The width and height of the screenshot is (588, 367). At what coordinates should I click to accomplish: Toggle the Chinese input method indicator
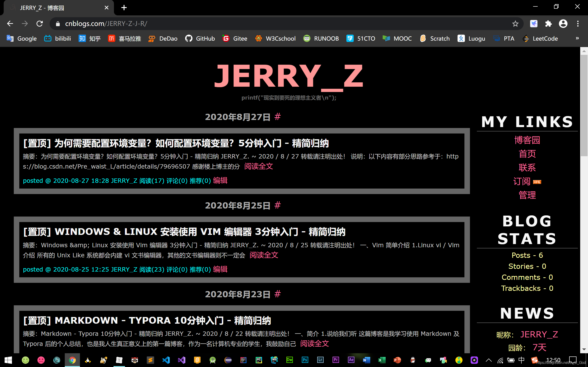click(521, 360)
